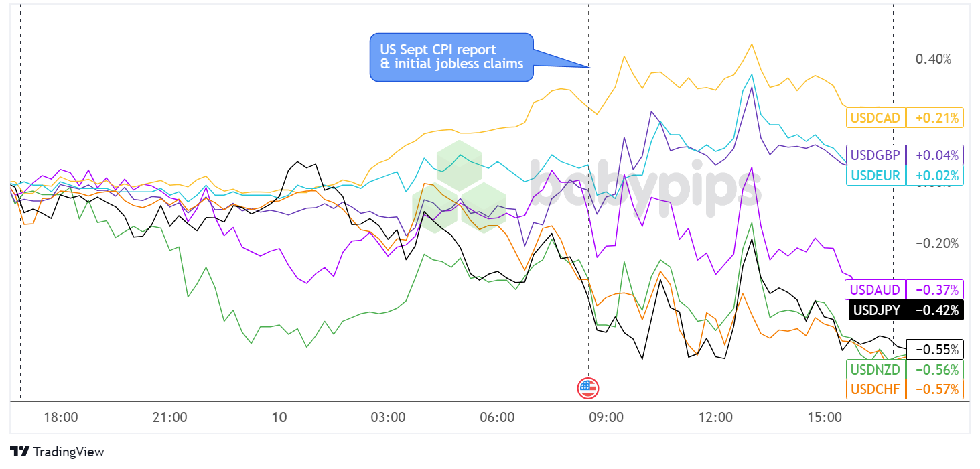Screen dimensions: 980x469
Task: Click the 0.40% price scale label
Action: tap(933, 59)
